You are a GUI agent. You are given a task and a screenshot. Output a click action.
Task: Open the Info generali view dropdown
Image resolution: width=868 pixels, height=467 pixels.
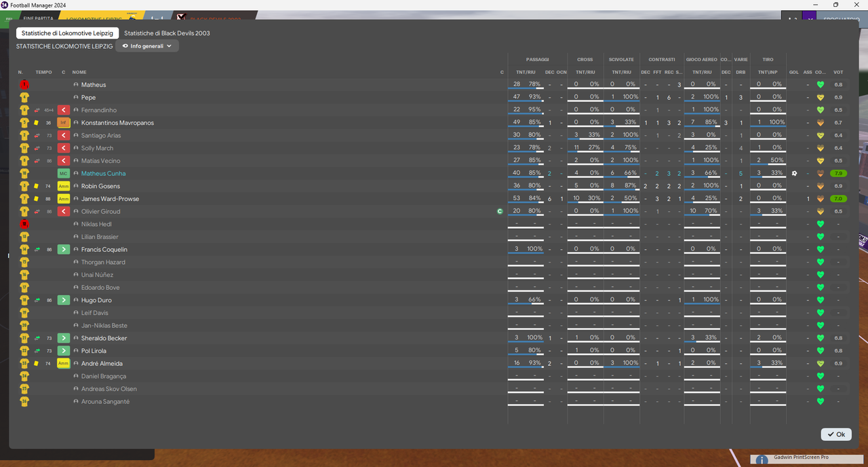pos(147,46)
